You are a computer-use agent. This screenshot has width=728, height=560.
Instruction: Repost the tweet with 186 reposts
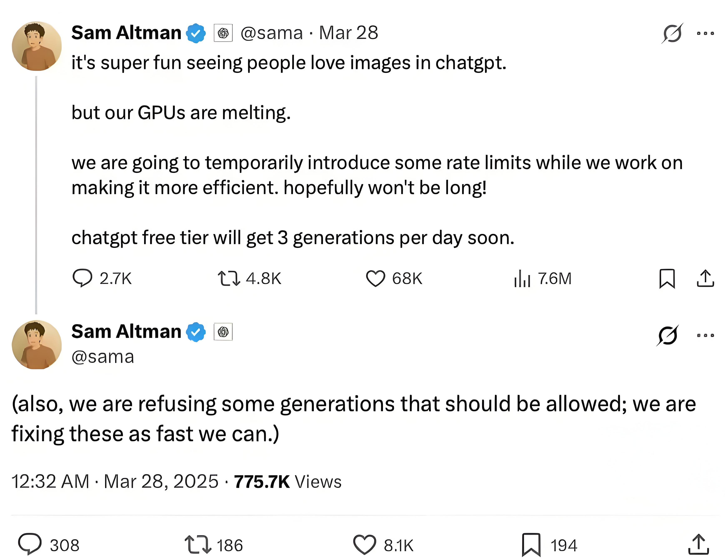pyautogui.click(x=198, y=545)
